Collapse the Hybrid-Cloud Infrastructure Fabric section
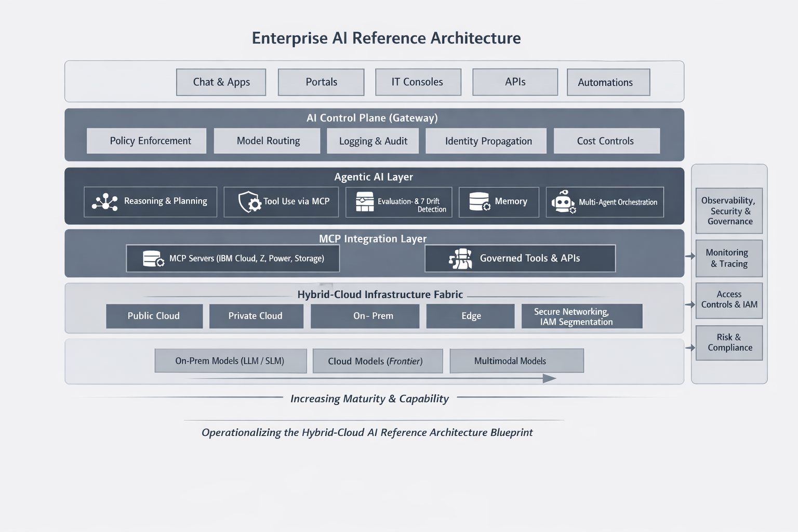The height and width of the screenshot is (532, 798). pos(379,294)
